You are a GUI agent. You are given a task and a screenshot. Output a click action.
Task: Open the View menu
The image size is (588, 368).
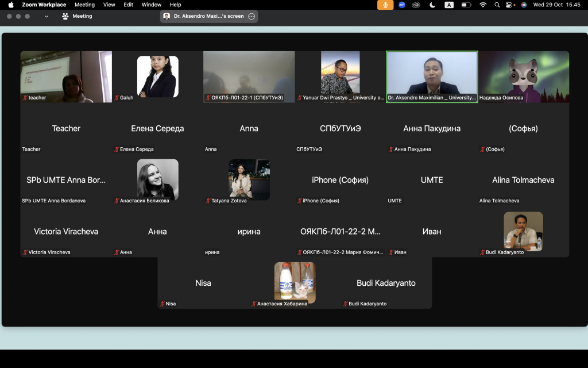click(x=109, y=5)
